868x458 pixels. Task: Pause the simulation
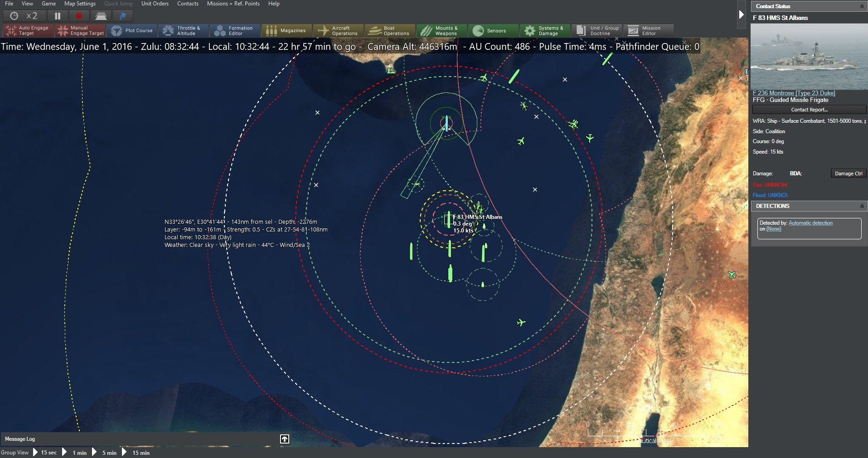point(58,16)
